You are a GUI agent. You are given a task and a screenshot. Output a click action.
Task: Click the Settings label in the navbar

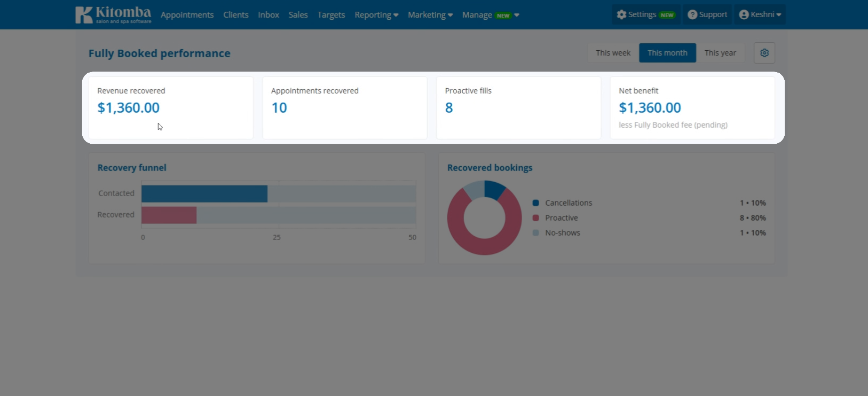642,14
